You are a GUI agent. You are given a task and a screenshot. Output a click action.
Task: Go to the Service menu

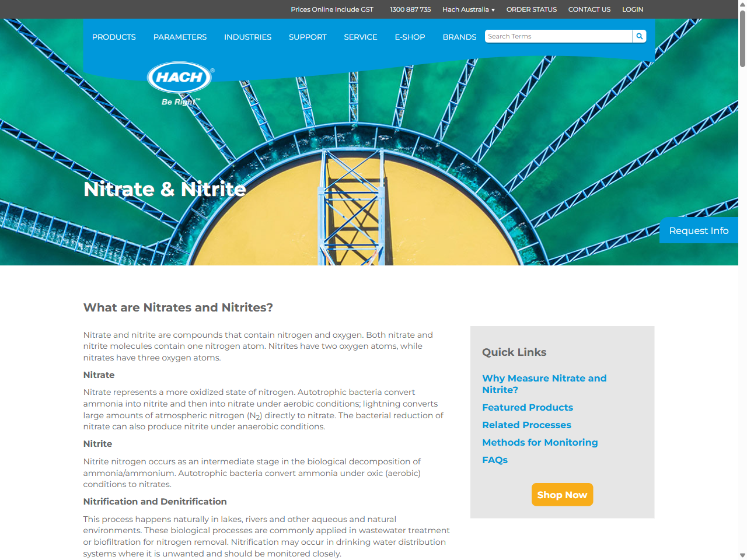click(x=360, y=37)
